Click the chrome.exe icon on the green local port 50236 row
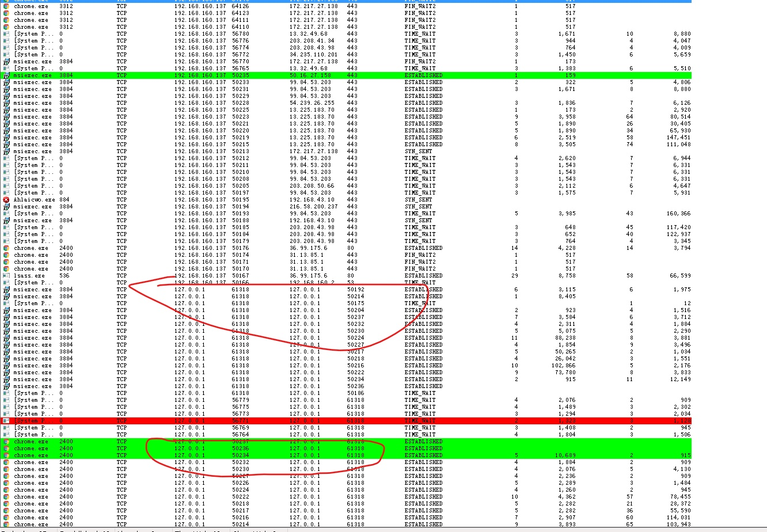Image resolution: width=767 pixels, height=532 pixels. (6, 448)
